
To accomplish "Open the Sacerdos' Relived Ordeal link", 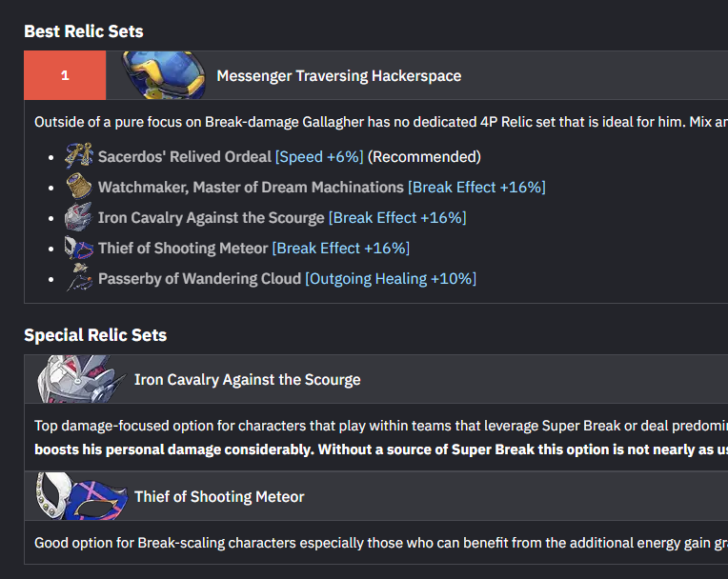I will pos(185,157).
